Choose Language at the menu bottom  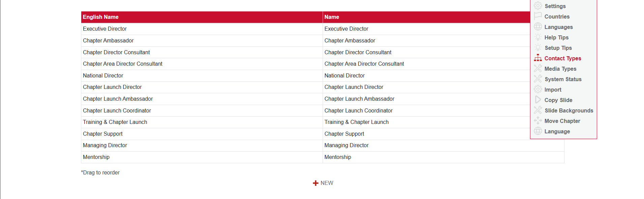557,131
